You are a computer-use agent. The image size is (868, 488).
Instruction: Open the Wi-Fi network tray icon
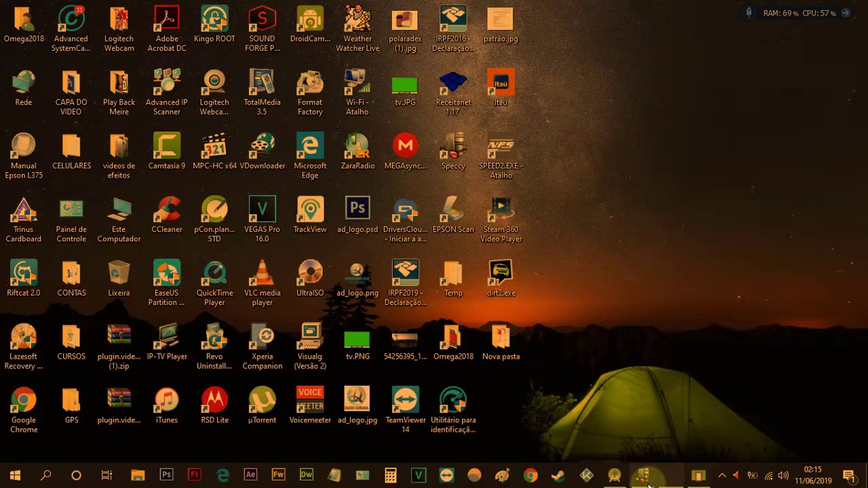coord(768,475)
